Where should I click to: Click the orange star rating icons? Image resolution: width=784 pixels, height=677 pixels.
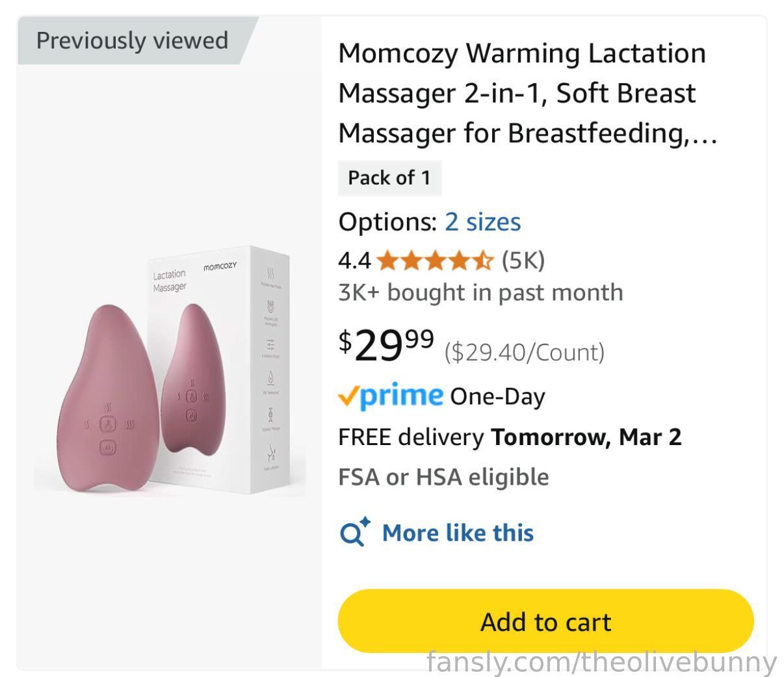pyautogui.click(x=435, y=261)
